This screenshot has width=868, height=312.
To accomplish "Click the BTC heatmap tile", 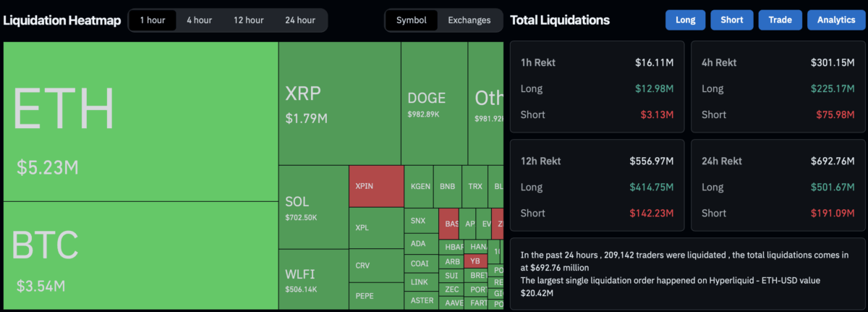I will click(141, 256).
